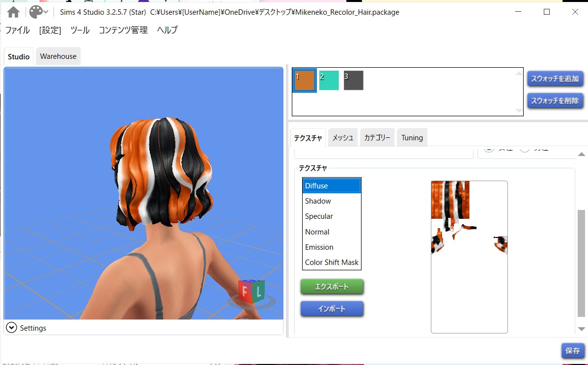
Task: Click the diffuse texture preview thumbnail
Action: click(x=469, y=257)
